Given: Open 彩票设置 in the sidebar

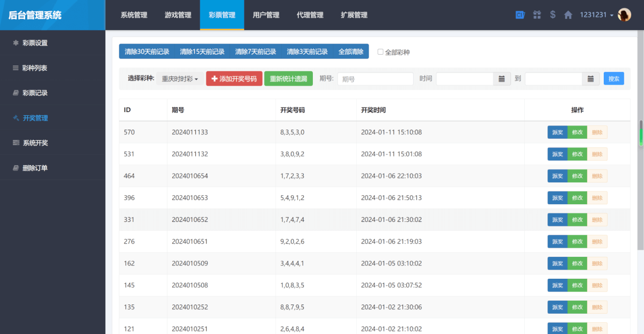Looking at the screenshot, I should point(35,43).
